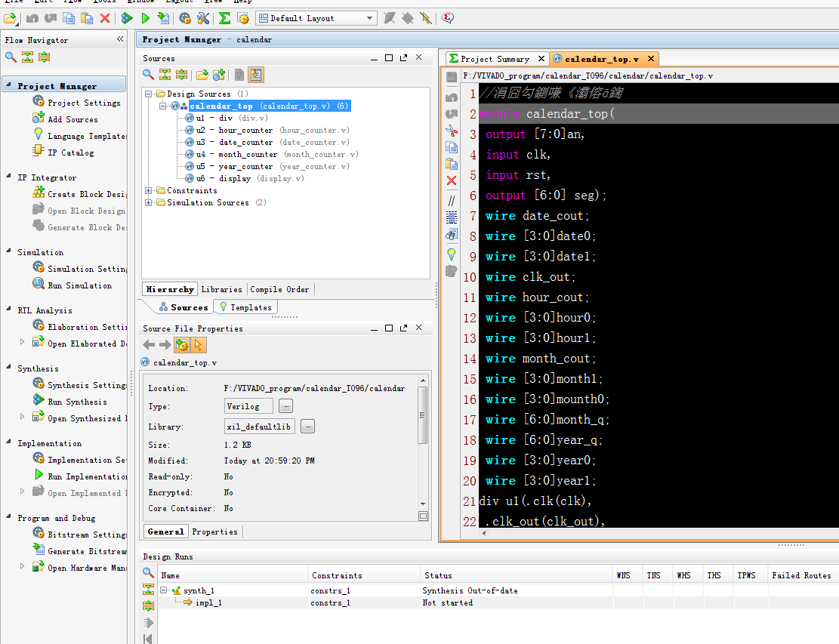Toggle the highlighted missing-sources filter button in Sources toolbar

click(255, 75)
